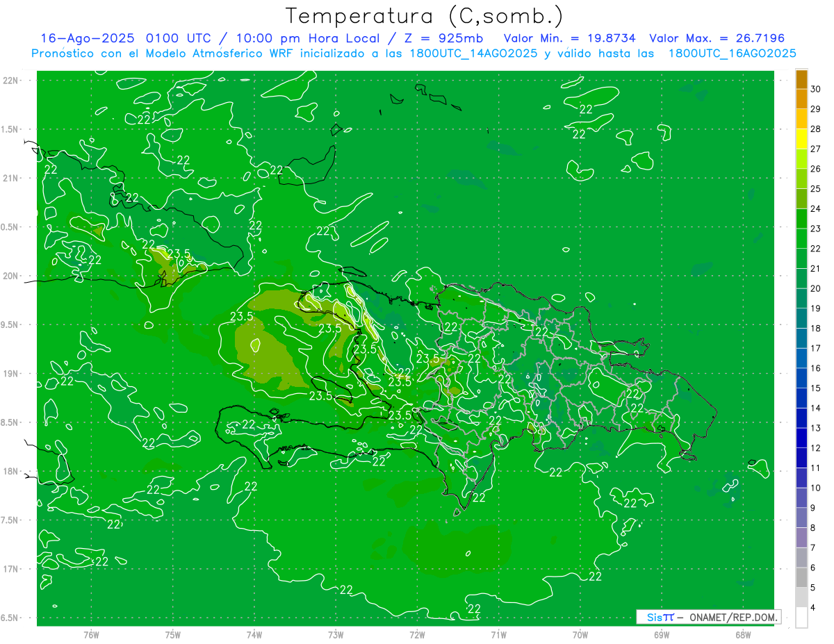Click the '72W' longitude axis label
Image resolution: width=834 pixels, height=644 pixels.
pyautogui.click(x=417, y=634)
